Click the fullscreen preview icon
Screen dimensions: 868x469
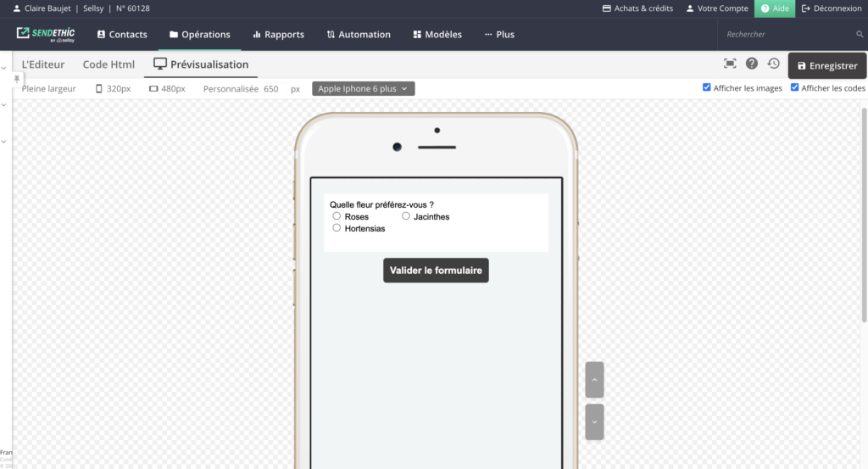coord(730,64)
